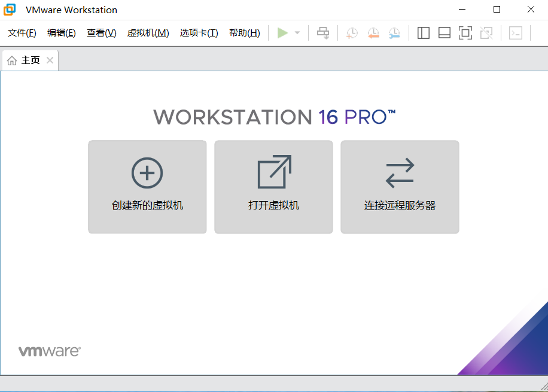
Task: Click the take snapshot clock icon
Action: (x=352, y=33)
